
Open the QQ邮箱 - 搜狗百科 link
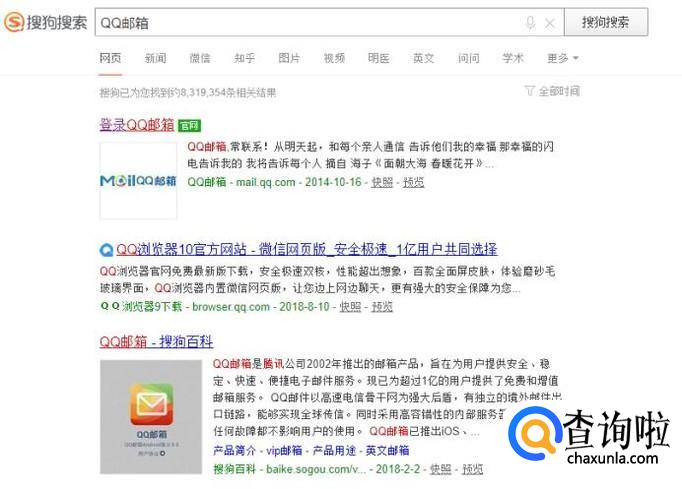156,342
